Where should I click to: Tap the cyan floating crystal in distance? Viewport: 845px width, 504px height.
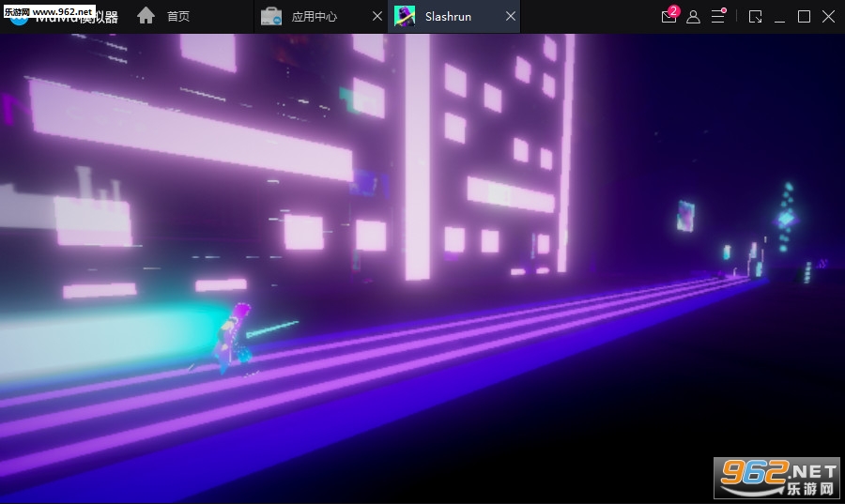tap(785, 218)
